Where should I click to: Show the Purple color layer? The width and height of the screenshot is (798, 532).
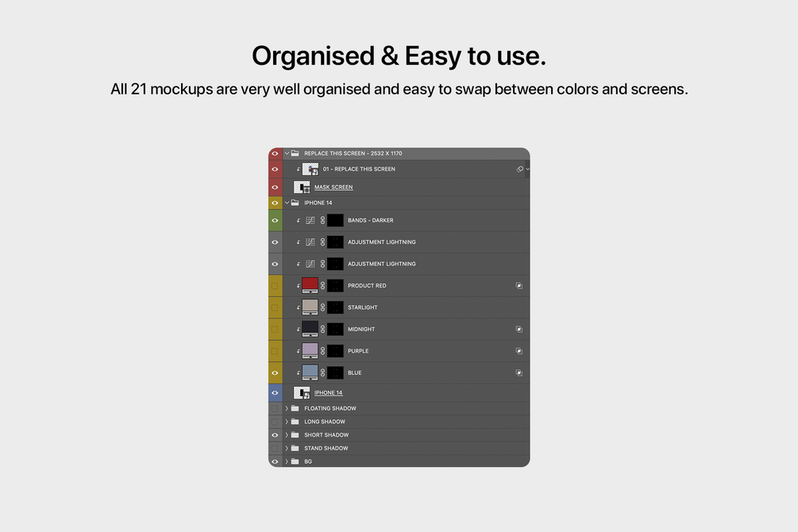[275, 351]
